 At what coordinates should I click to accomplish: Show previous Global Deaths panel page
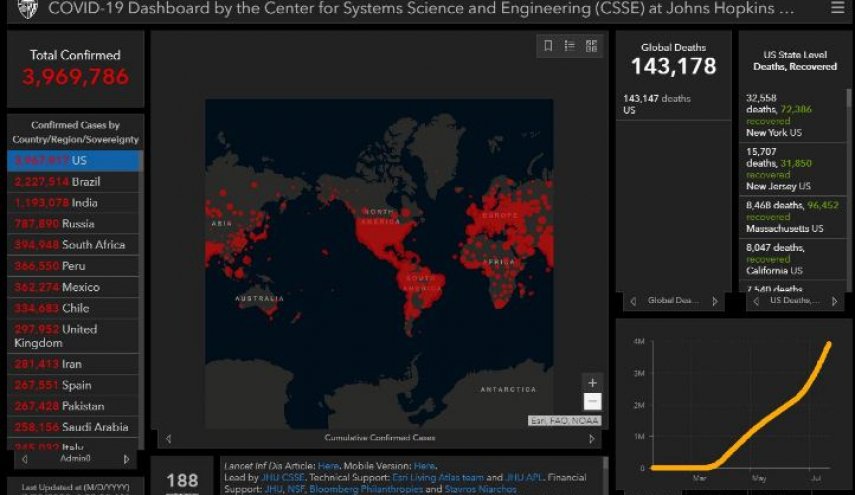[633, 301]
